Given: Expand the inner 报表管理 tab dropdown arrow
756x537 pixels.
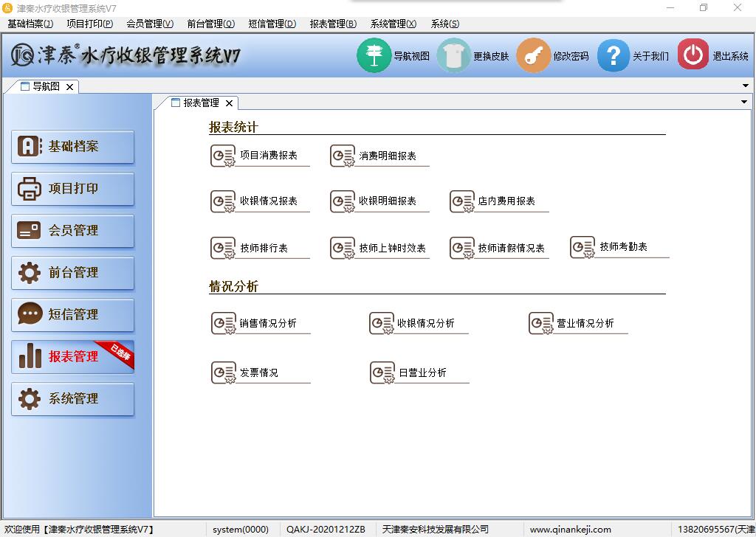Looking at the screenshot, I should click(x=743, y=103).
